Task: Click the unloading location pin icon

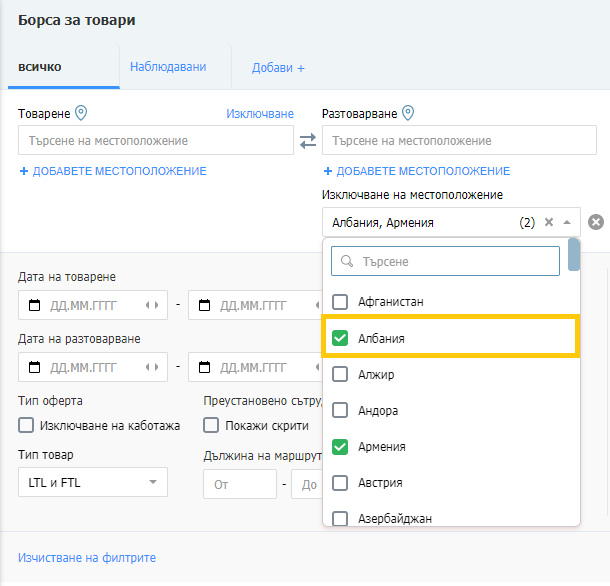Action: 408,113
